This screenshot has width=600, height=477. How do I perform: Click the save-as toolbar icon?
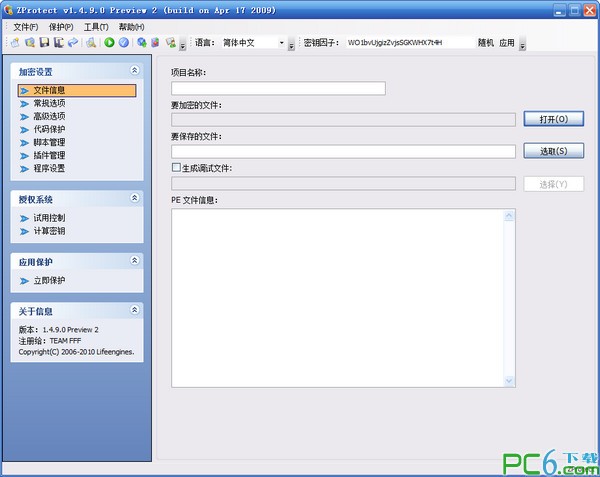click(59, 42)
